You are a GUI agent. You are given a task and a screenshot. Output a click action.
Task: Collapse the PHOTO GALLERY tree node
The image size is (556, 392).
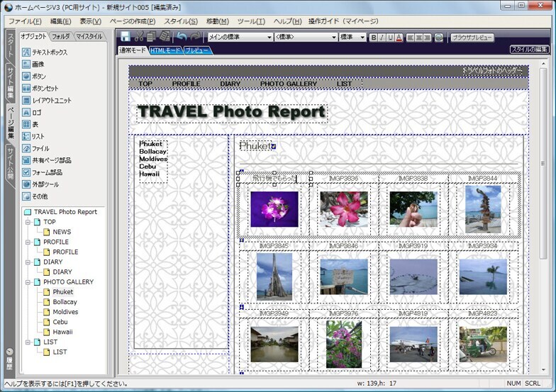pos(28,282)
